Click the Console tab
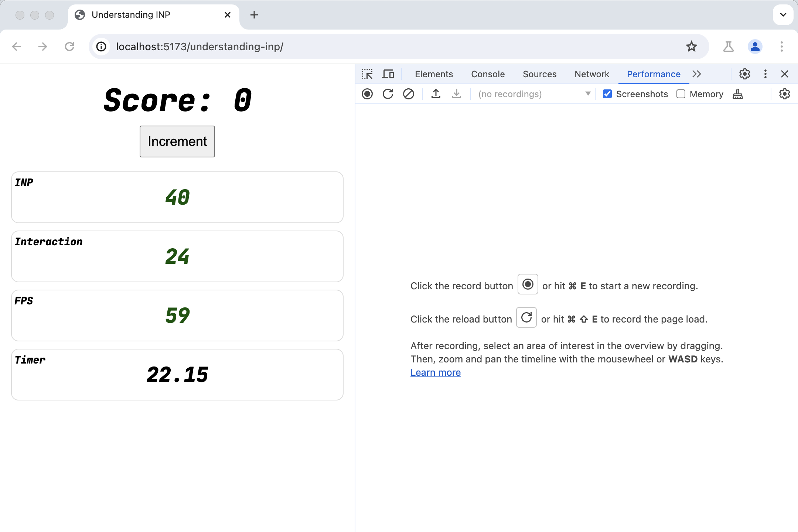Image resolution: width=798 pixels, height=532 pixels. [x=487, y=74]
